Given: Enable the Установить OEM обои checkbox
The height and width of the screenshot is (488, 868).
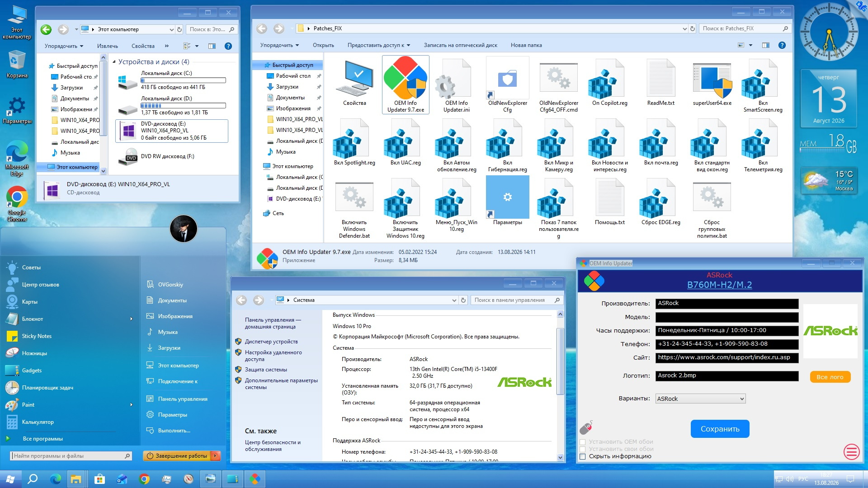Looking at the screenshot, I should (583, 442).
